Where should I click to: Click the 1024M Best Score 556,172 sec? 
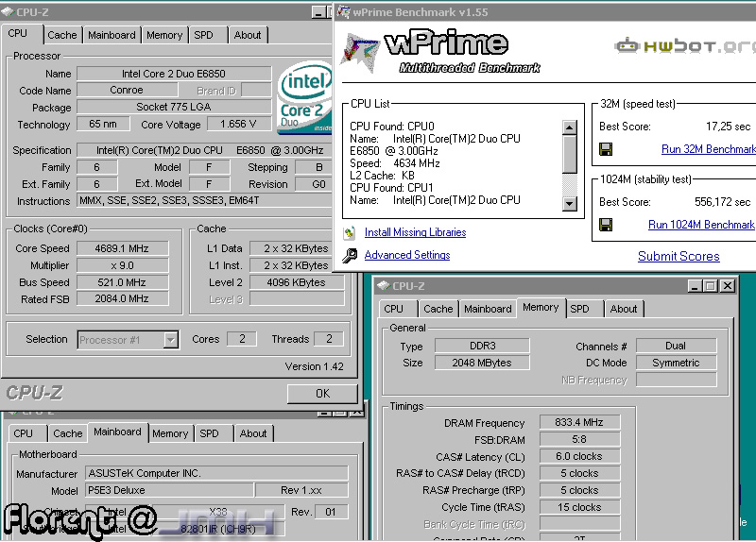click(722, 202)
